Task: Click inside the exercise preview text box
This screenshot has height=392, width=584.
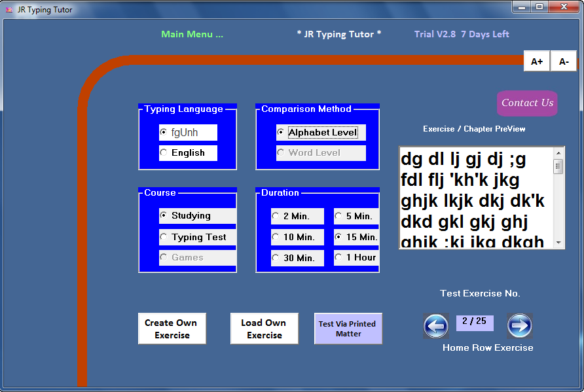Action: tap(477, 198)
